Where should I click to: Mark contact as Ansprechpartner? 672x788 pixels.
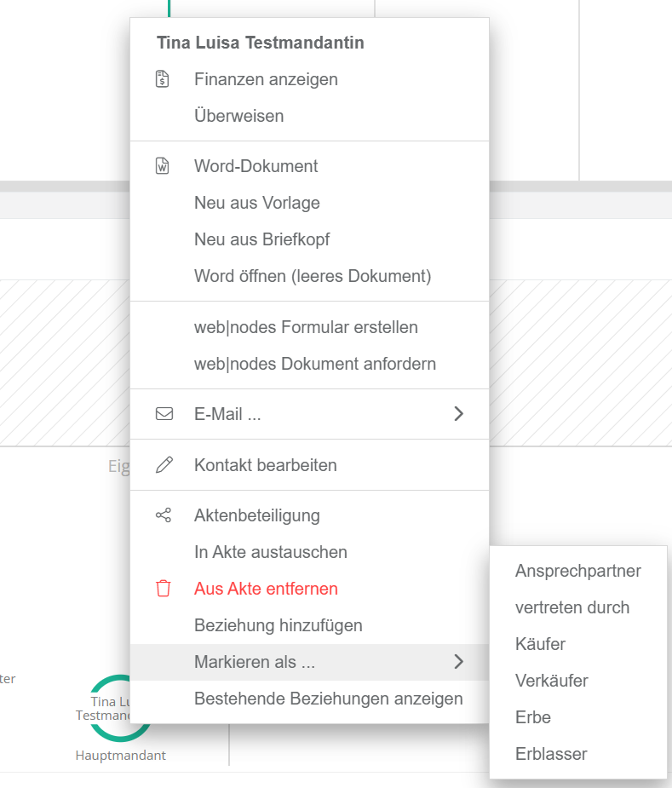click(577, 571)
